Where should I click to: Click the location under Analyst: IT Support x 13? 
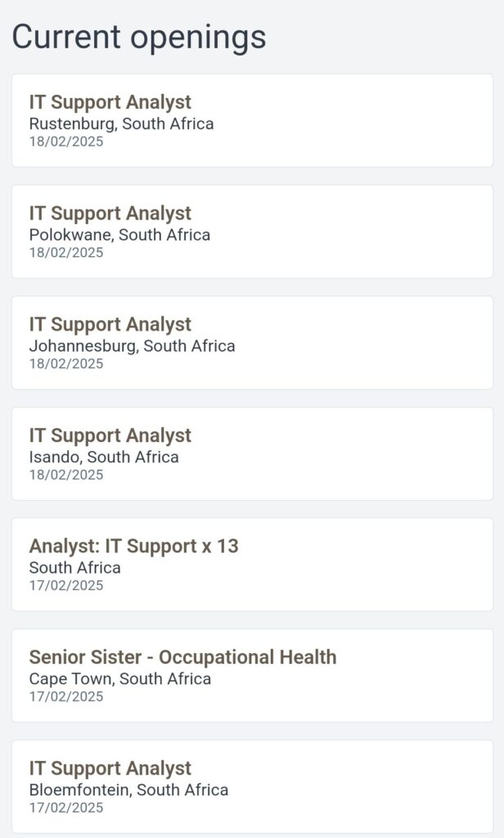pos(74,568)
